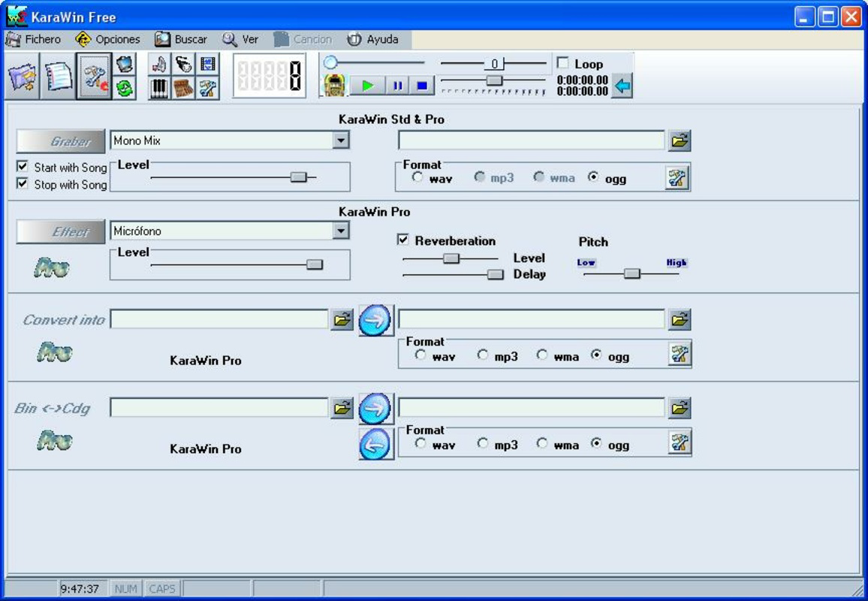
Task: Click the blue left arrow beside timers
Action: [x=622, y=86]
